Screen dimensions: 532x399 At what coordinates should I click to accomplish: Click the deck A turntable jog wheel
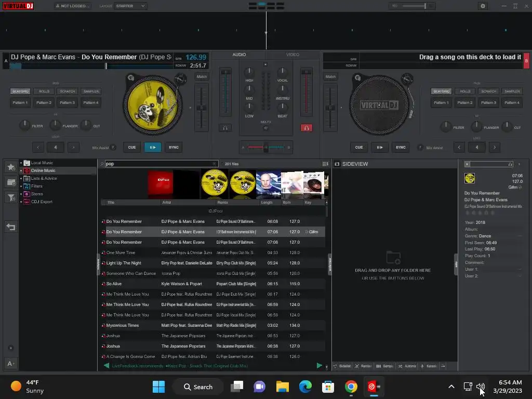pos(152,105)
